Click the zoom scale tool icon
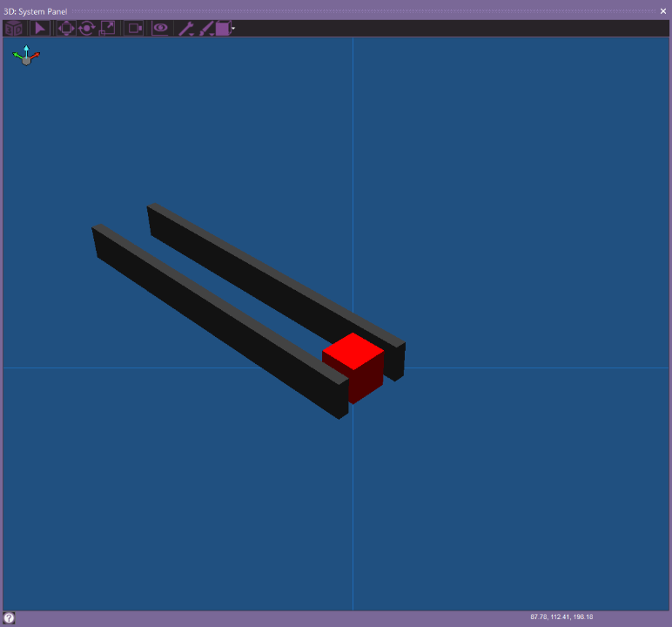672x627 pixels. tap(107, 29)
